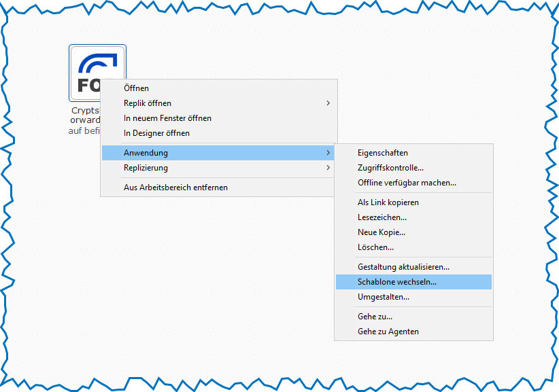Choose Gestaltung aktualisieren...
Image resolution: width=559 pixels, height=392 pixels.
point(403,267)
